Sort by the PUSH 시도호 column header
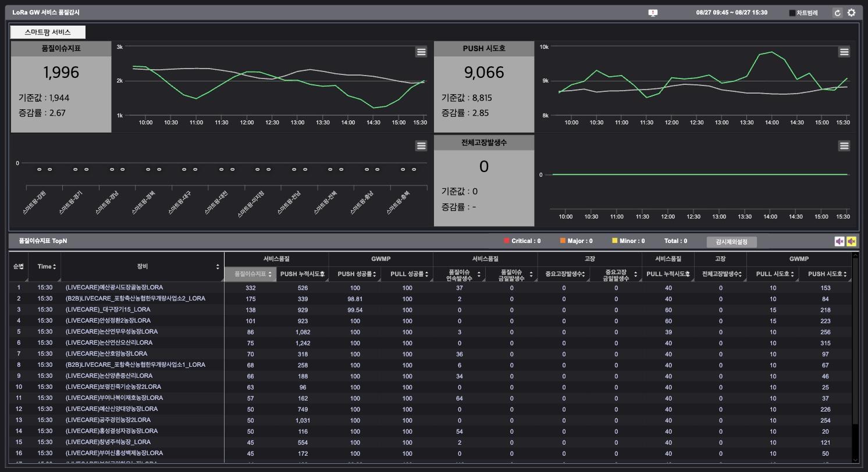Screen dimensions: 868x472 coord(825,274)
